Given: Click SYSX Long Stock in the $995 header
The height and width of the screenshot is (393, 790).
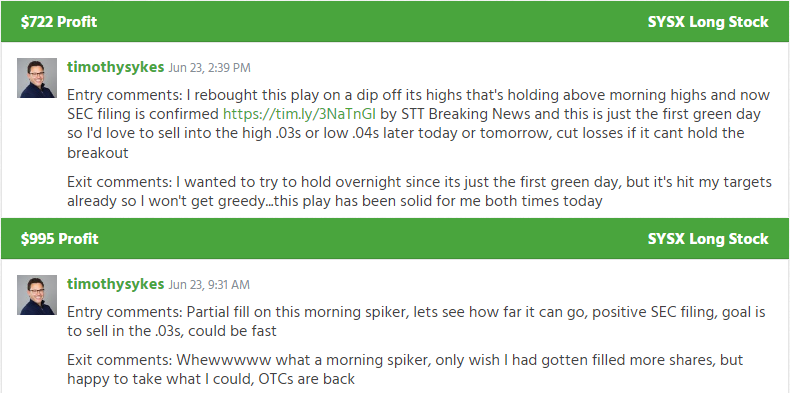Looking at the screenshot, I should pyautogui.click(x=708, y=239).
